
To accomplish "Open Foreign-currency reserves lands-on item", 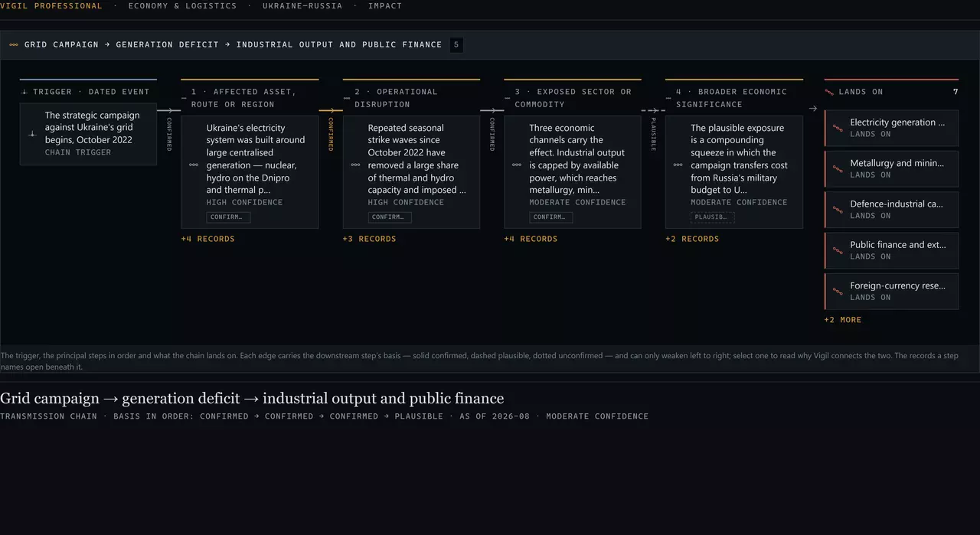I will click(x=891, y=291).
